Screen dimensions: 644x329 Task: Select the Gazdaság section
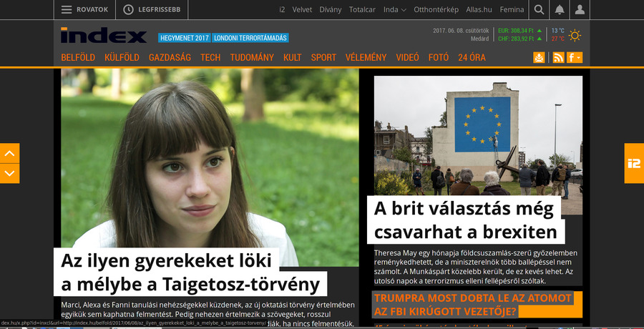pyautogui.click(x=170, y=57)
